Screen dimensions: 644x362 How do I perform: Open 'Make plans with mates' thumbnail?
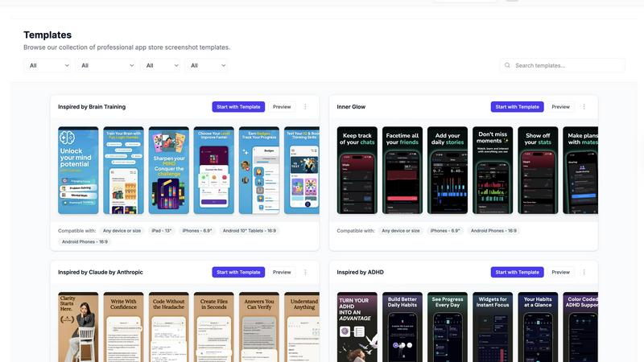click(x=580, y=171)
